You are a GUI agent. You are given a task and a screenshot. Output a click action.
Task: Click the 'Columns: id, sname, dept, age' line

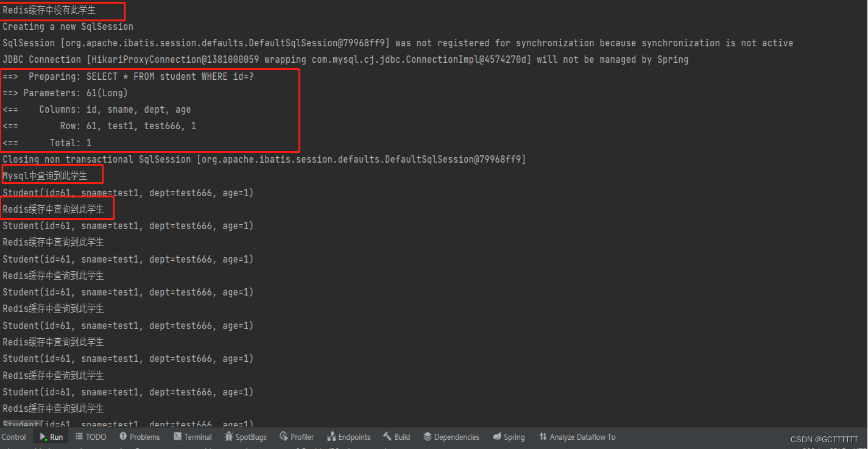[96, 110]
